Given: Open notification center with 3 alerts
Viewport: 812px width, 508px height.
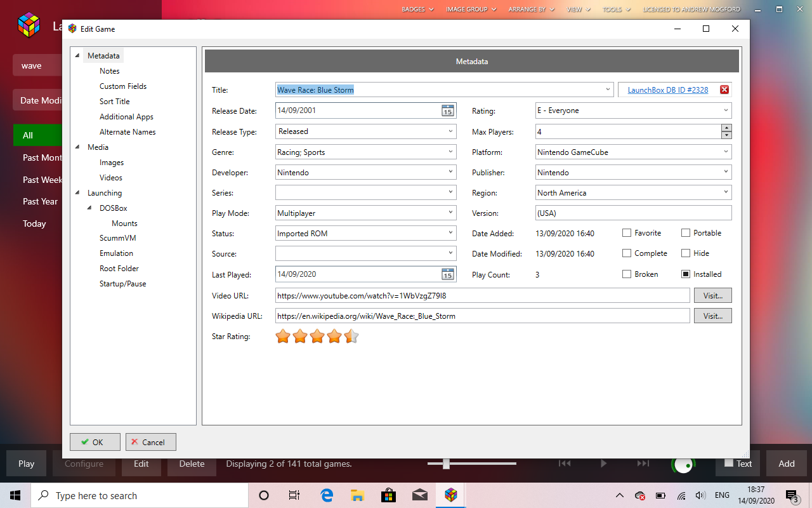Looking at the screenshot, I should click(792, 495).
